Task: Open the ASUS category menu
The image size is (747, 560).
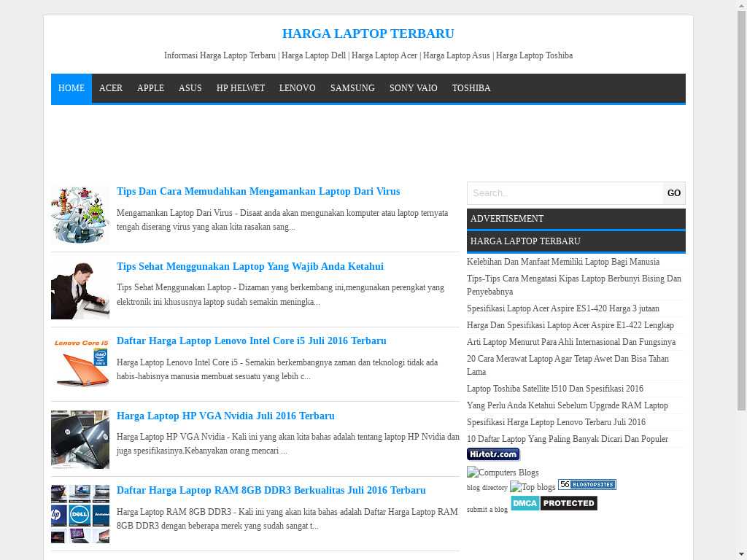Action: click(190, 88)
